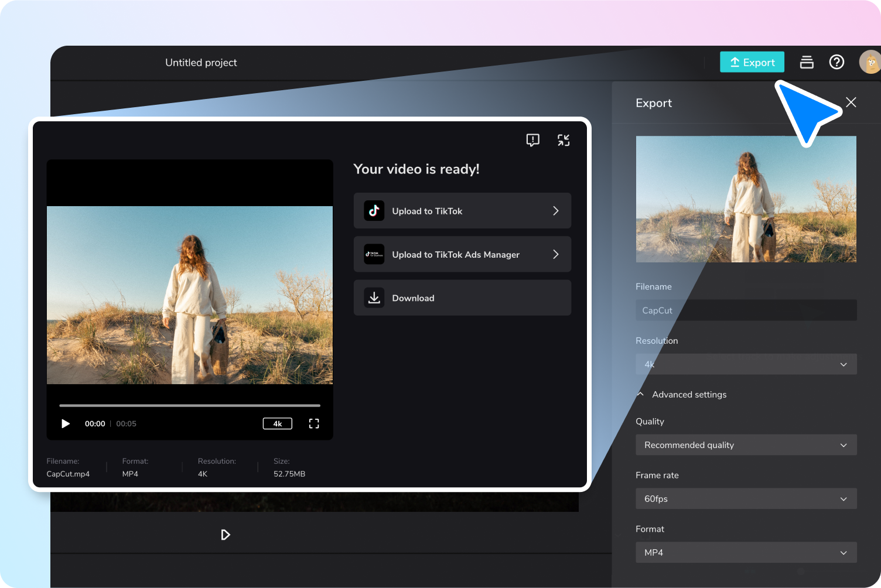Toggle the 4k quality badge in player
This screenshot has height=588, width=881.
(278, 423)
